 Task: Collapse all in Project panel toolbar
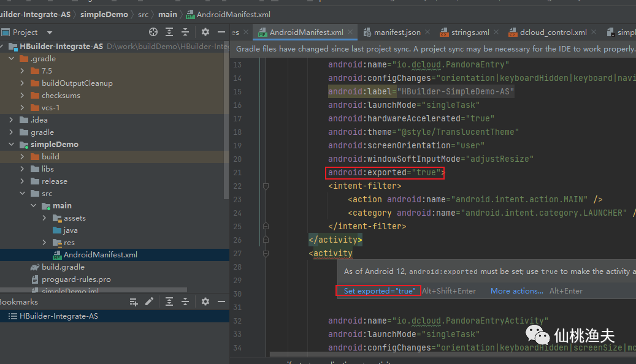185,32
